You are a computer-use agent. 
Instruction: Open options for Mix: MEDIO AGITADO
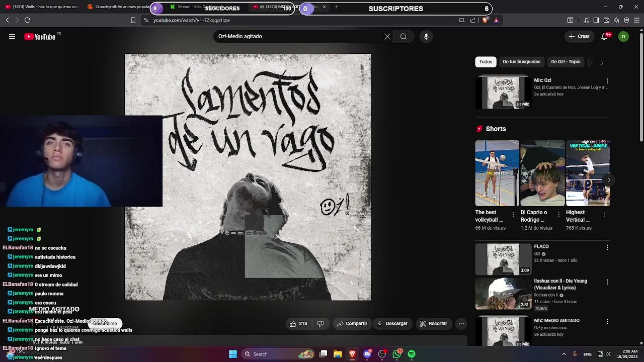(607, 321)
